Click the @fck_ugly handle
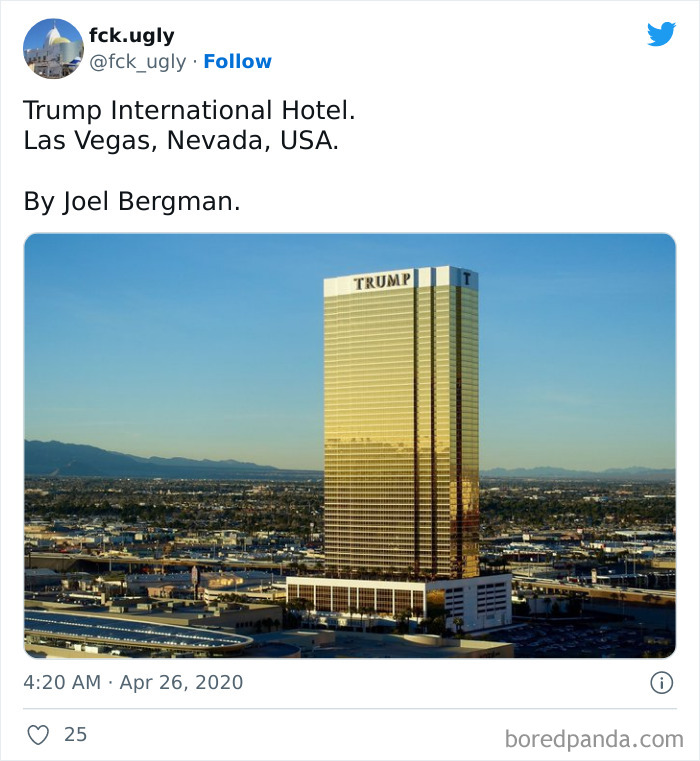 (138, 62)
